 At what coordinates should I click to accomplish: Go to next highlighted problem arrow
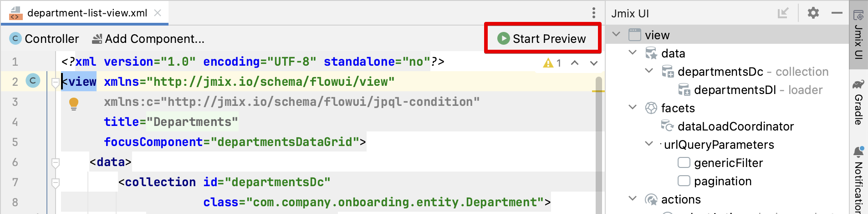[x=593, y=63]
